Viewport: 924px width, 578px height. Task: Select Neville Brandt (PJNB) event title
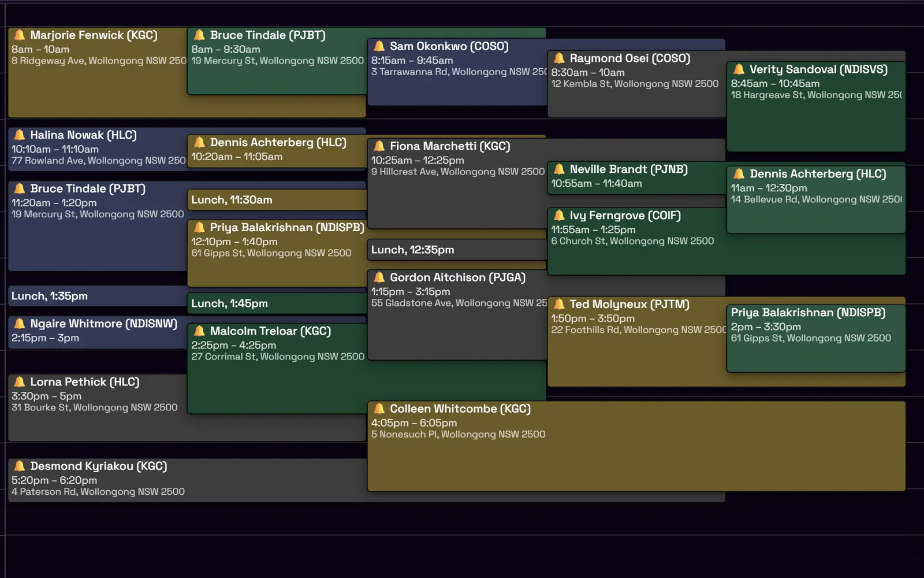coord(629,169)
